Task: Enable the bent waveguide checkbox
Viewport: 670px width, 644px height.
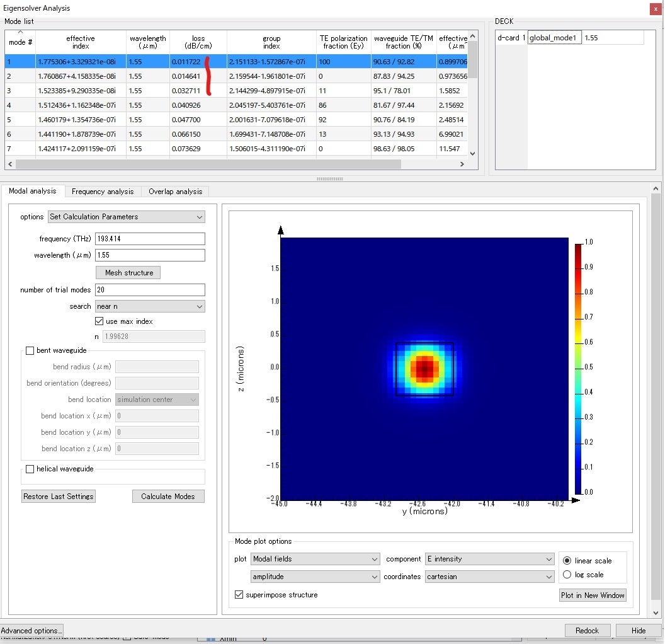Action: (30, 351)
